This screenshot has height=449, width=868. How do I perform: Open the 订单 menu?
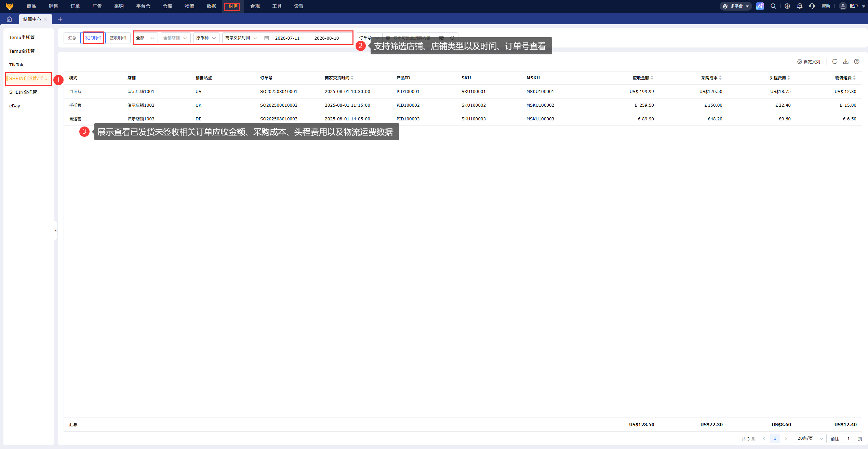pos(75,6)
